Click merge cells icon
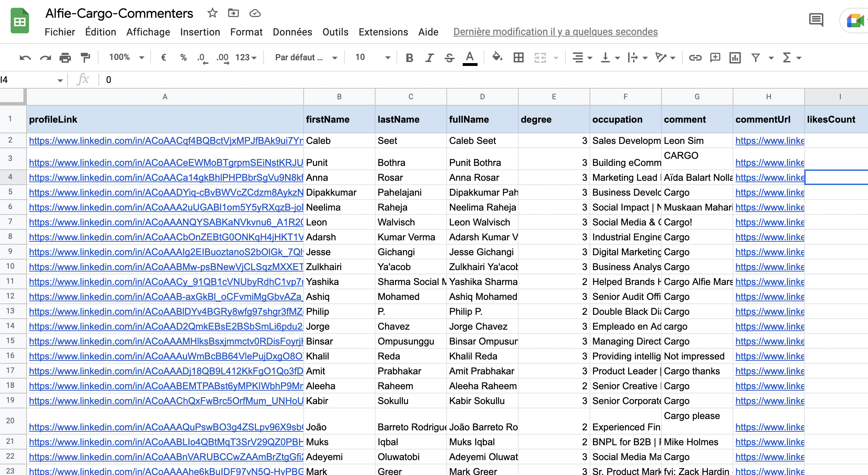This screenshot has width=868, height=475. (540, 57)
